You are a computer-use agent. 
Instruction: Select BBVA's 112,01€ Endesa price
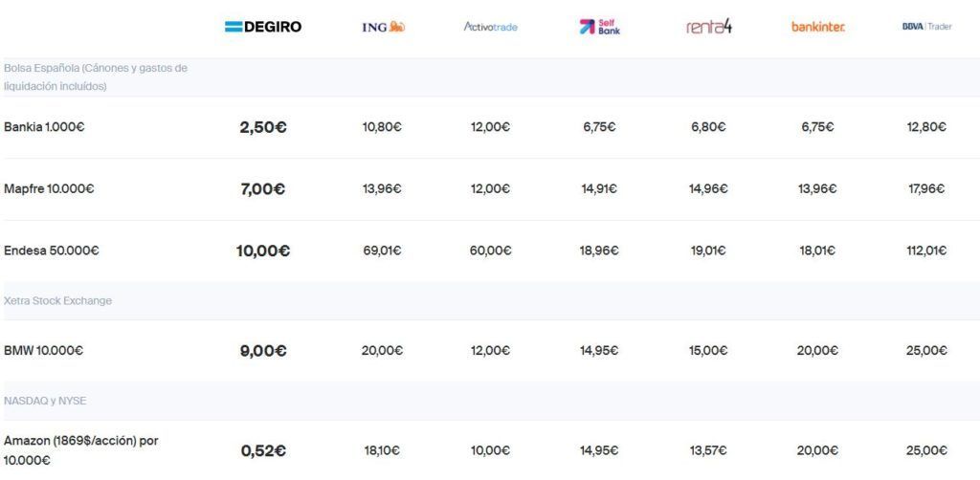pyautogui.click(x=926, y=251)
